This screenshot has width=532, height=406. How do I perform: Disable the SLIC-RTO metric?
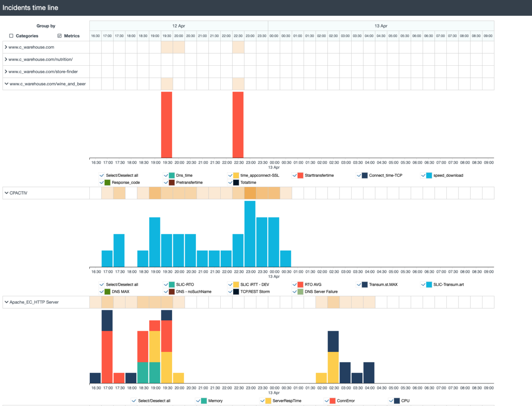pyautogui.click(x=165, y=285)
